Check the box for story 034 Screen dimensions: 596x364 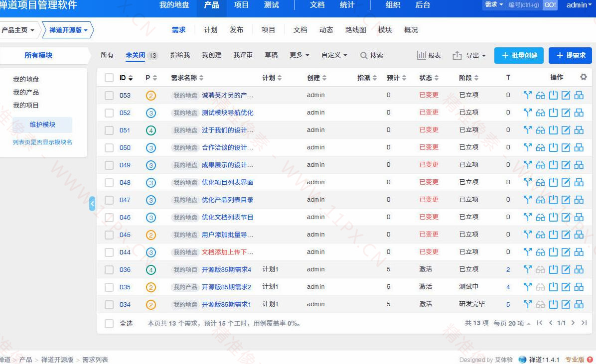coord(109,305)
